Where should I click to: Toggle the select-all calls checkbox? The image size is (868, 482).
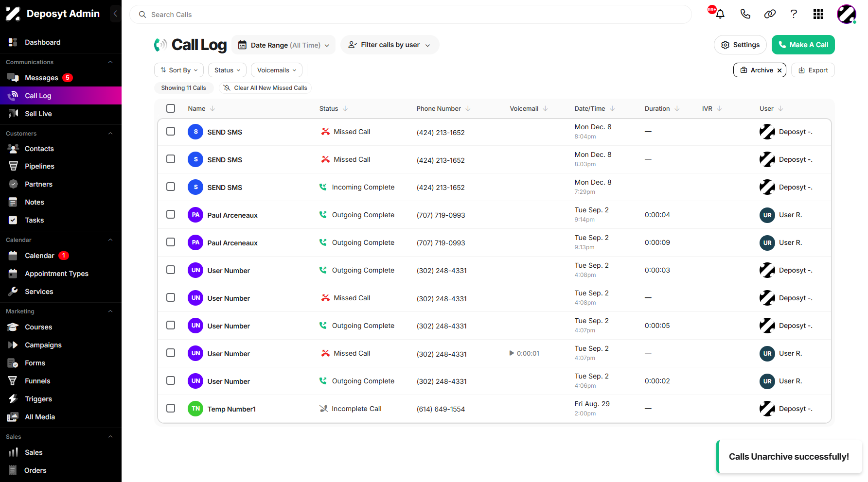coord(171,108)
